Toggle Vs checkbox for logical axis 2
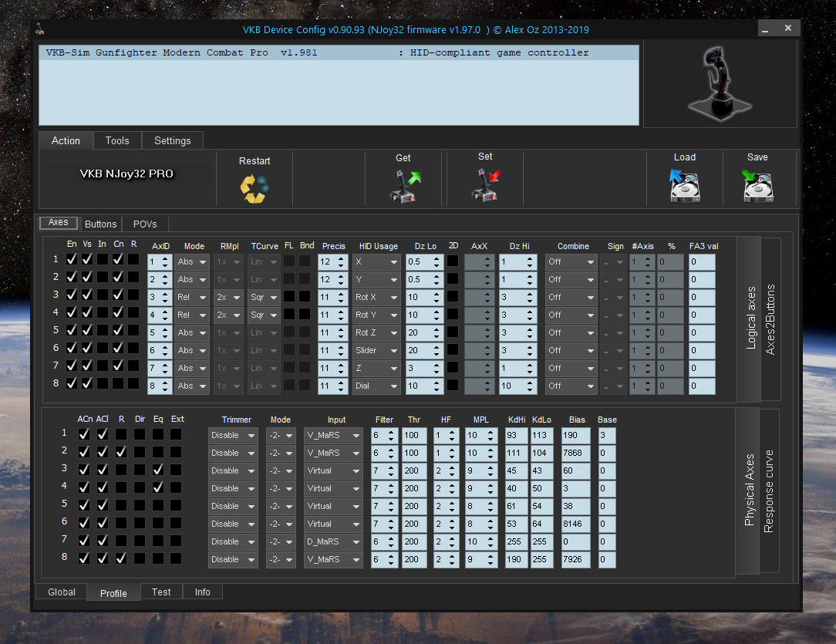Viewport: 836px width, 644px height. 87,277
